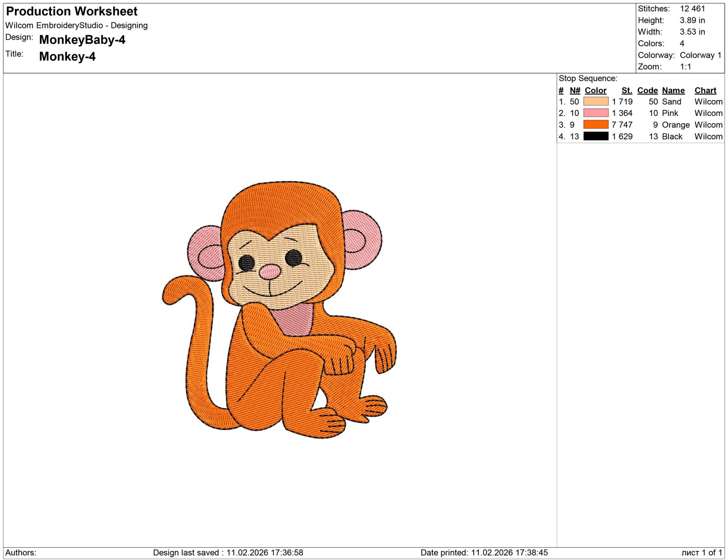Click the Stop Sequence heading
Image resolution: width=728 pixels, height=560 pixels.
[x=588, y=78]
